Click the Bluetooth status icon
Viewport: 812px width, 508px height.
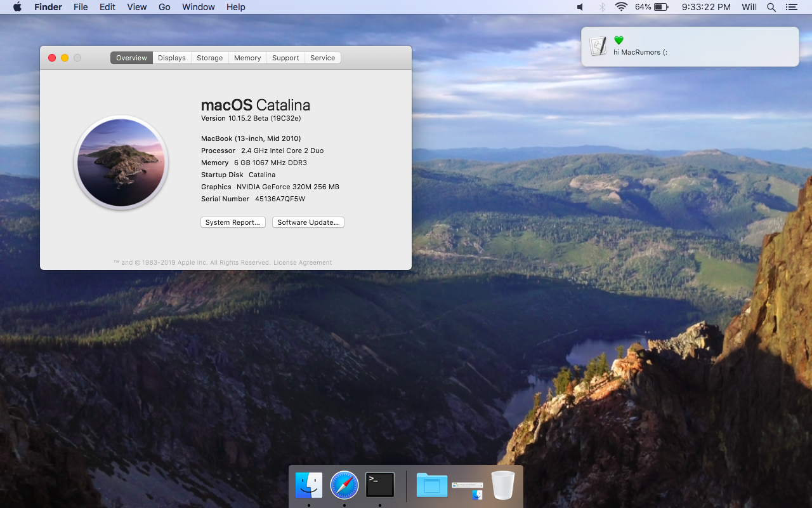click(x=602, y=7)
